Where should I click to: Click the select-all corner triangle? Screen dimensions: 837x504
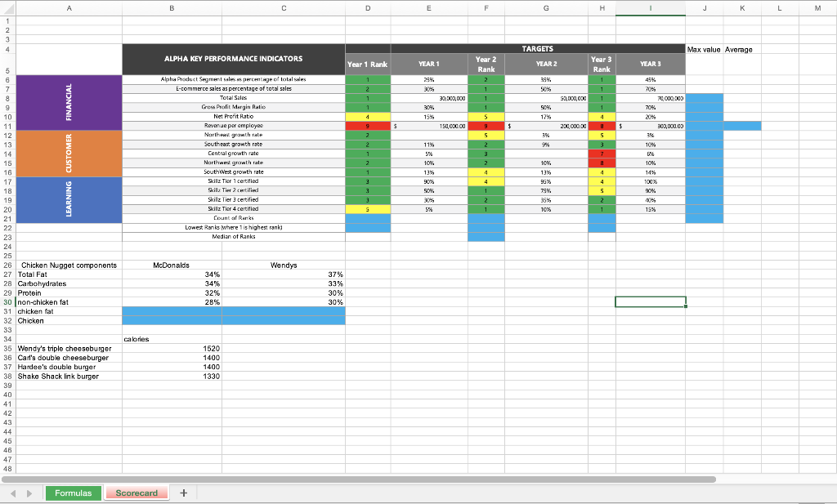click(x=7, y=7)
